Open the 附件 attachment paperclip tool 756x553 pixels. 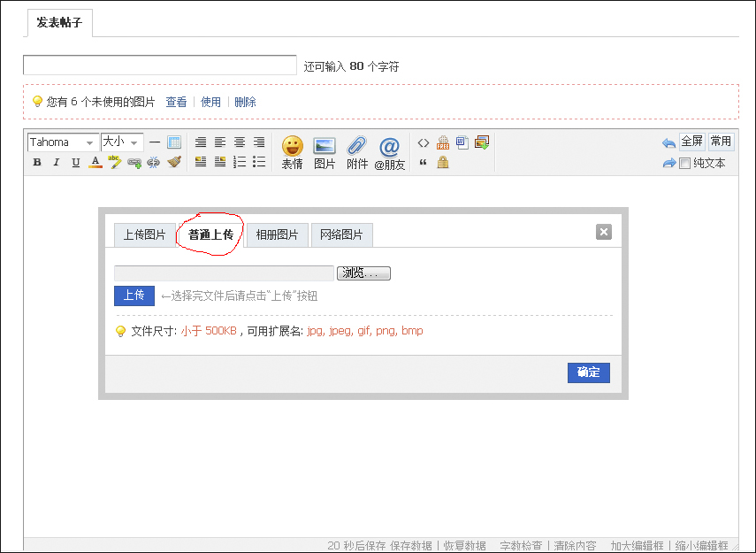357,153
